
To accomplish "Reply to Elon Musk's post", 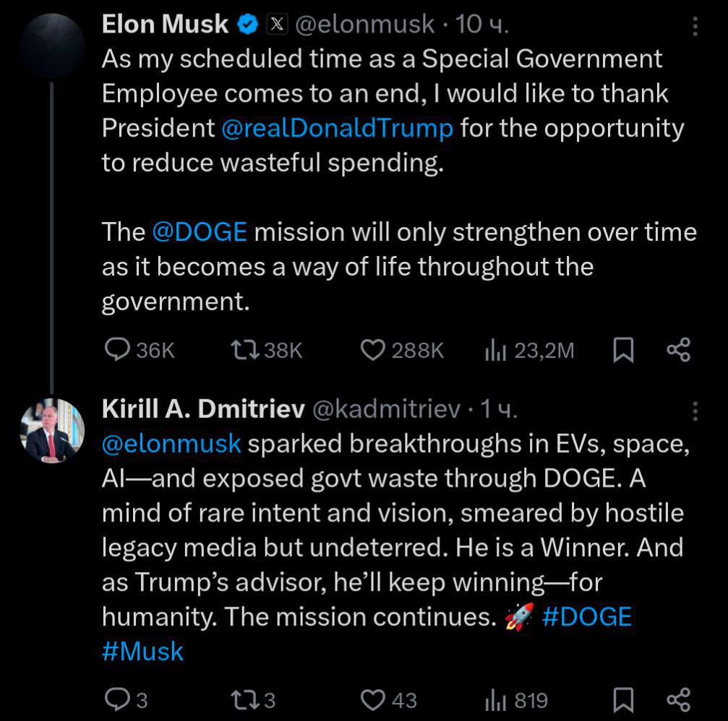I will click(x=118, y=351).
